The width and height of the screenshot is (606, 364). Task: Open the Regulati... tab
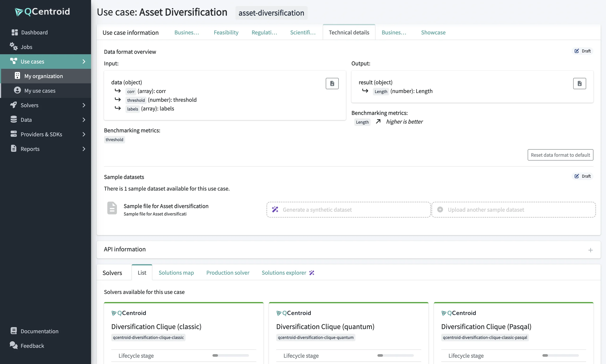pyautogui.click(x=264, y=32)
